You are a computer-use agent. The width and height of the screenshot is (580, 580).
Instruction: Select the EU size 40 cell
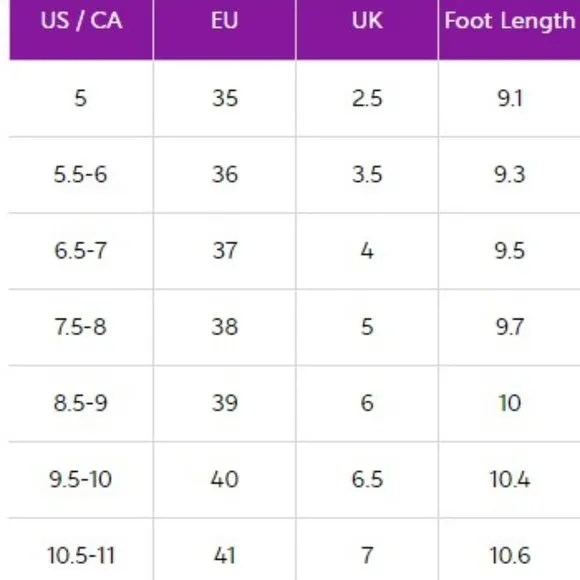click(x=225, y=479)
